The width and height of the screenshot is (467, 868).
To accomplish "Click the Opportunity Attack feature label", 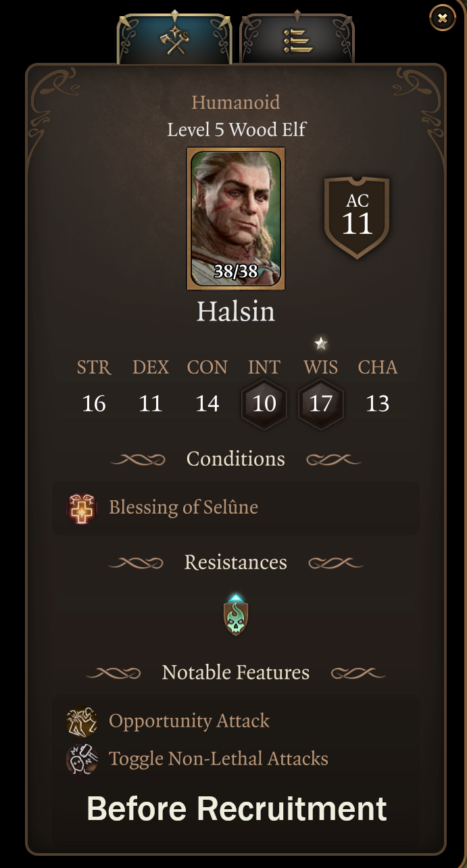I will (189, 721).
